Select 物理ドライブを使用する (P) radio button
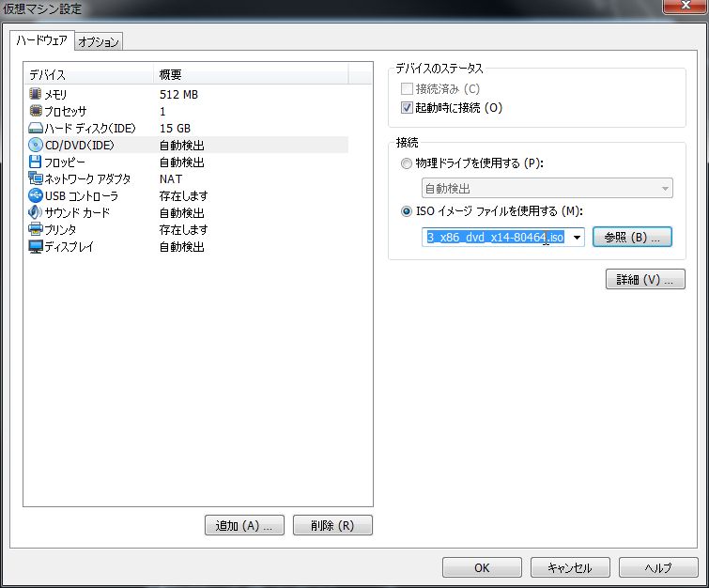This screenshot has height=588, width=709. coord(407,163)
